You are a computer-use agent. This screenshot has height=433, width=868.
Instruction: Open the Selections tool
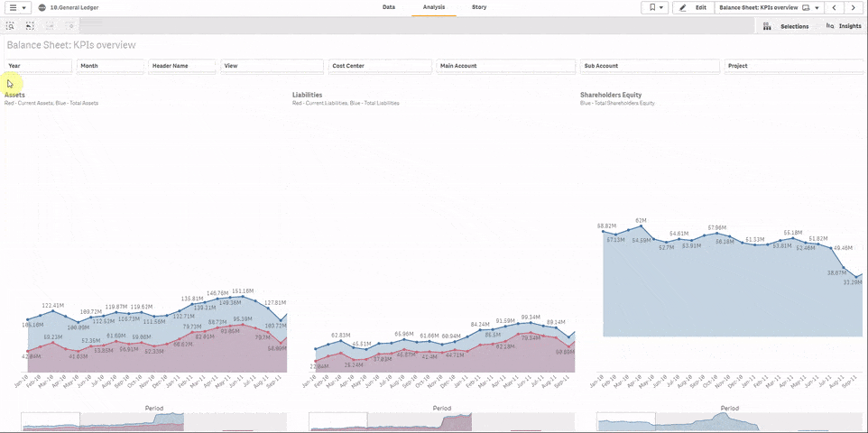786,26
